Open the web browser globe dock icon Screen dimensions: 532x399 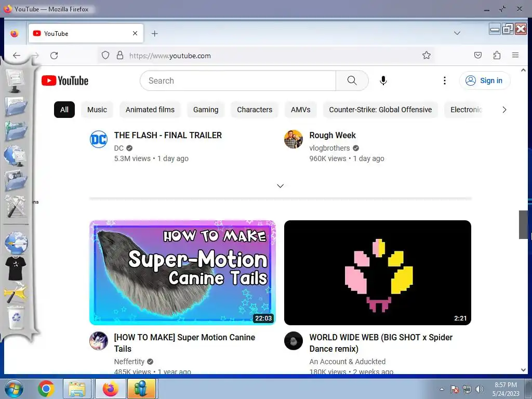coord(16,243)
